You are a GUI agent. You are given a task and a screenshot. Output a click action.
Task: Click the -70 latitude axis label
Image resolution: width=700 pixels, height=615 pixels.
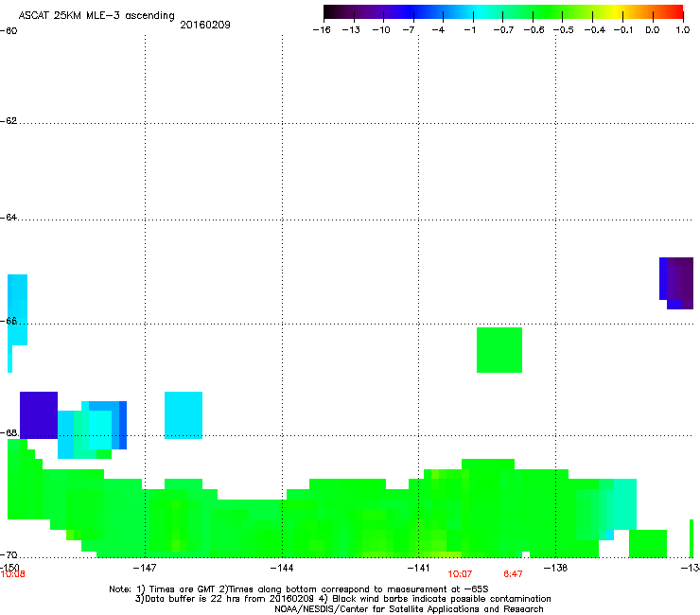(9, 555)
